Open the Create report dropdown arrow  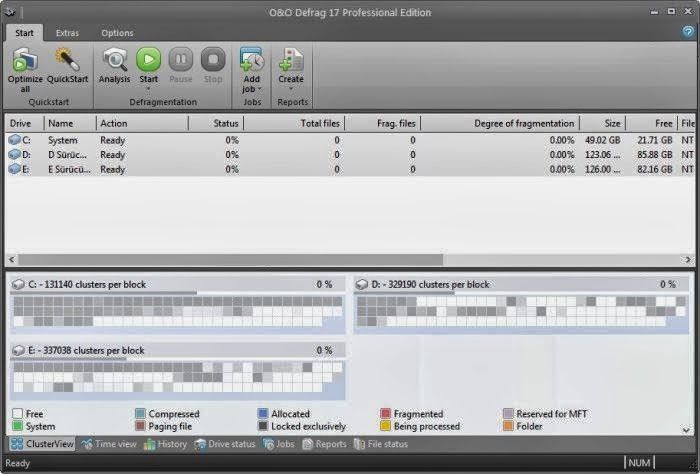click(x=291, y=89)
